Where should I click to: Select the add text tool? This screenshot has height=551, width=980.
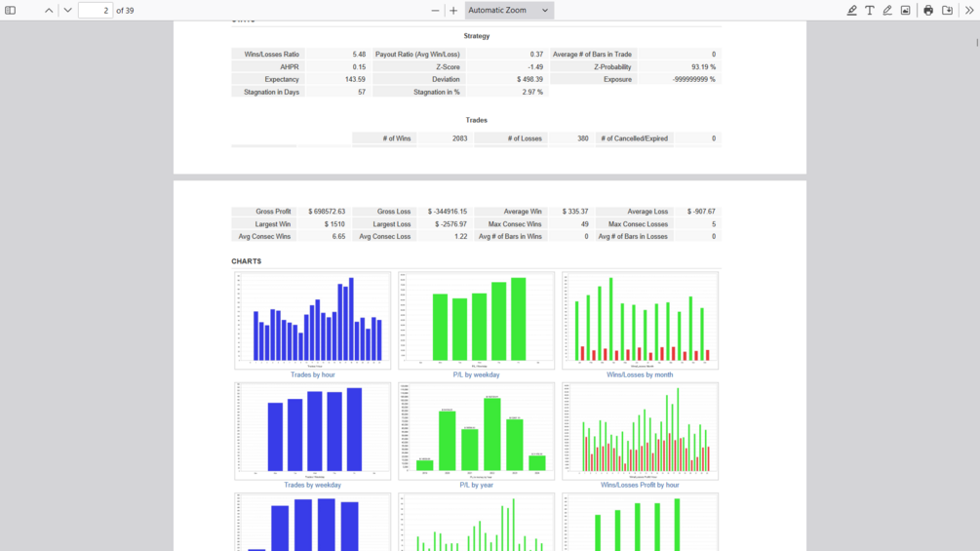tap(870, 10)
